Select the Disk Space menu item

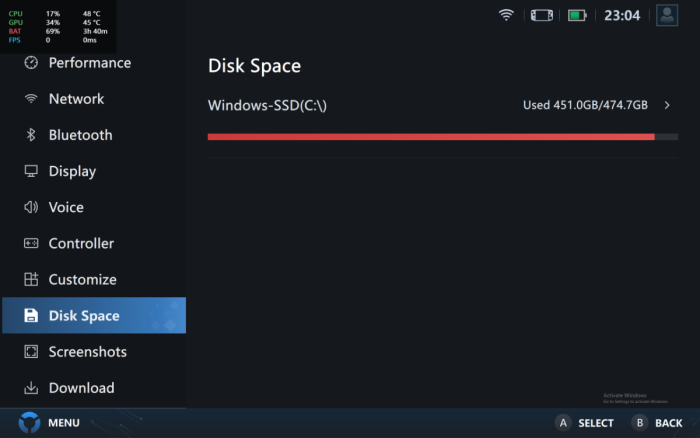(84, 316)
